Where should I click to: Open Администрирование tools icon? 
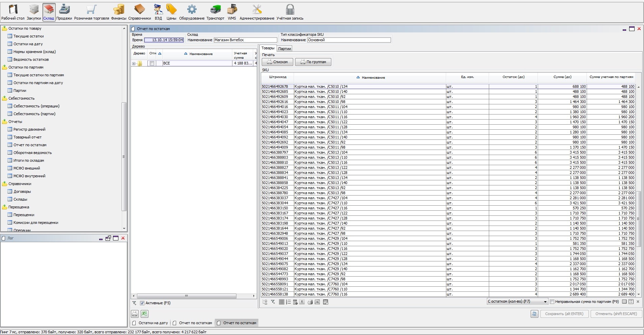[x=257, y=12]
